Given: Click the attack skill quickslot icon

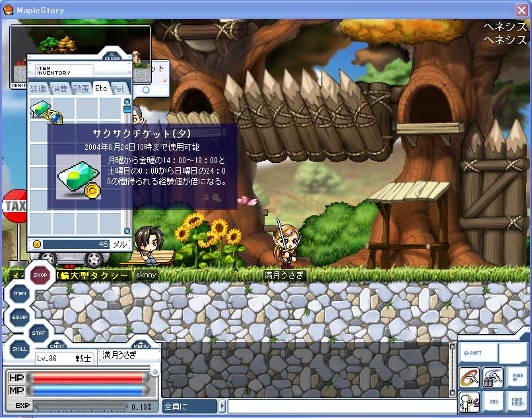Looking at the screenshot, I should 469,378.
